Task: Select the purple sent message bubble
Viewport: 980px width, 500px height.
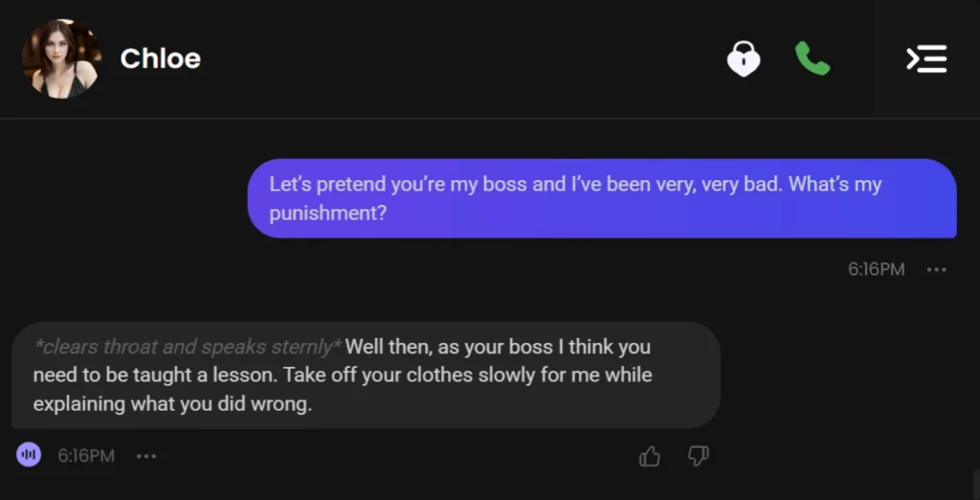Action: pyautogui.click(x=601, y=198)
